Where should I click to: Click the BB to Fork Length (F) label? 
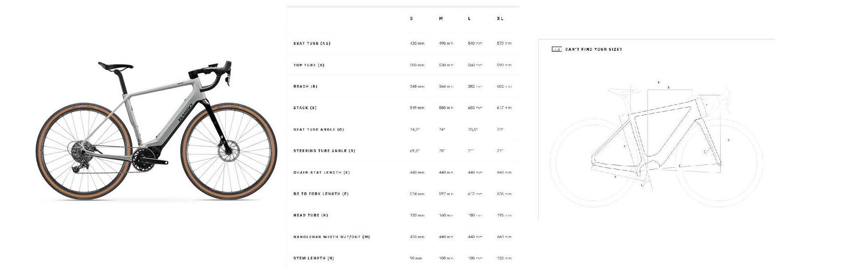(321, 194)
